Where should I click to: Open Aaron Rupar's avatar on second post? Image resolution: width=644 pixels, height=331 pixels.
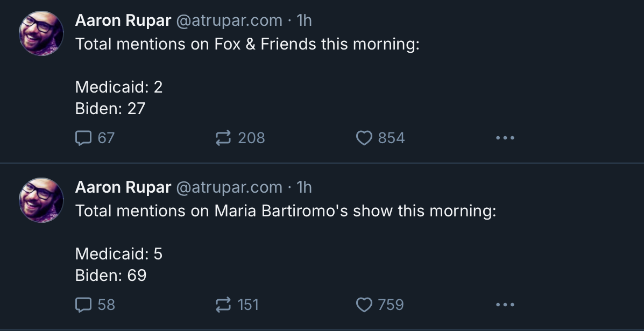point(41,200)
